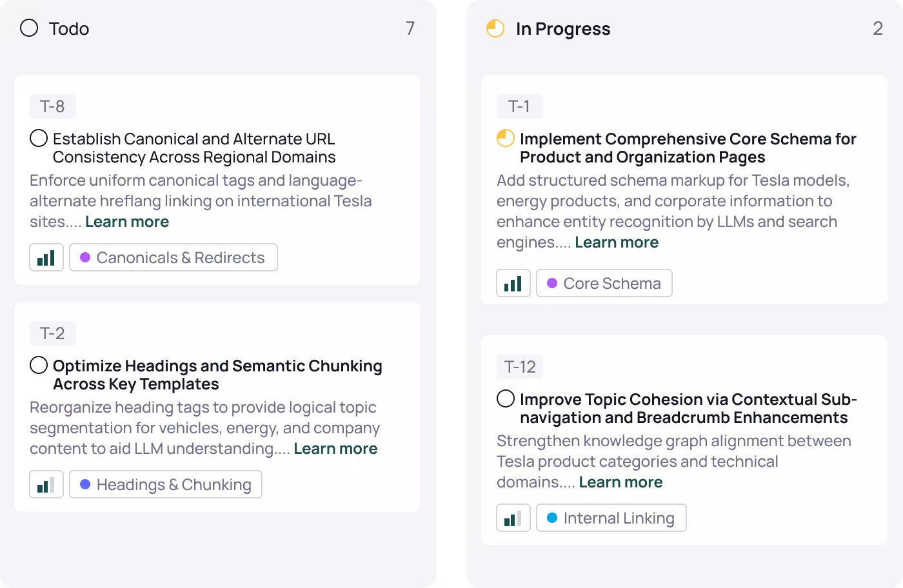Open the Internal Linking category tag
This screenshot has width=903, height=588.
(611, 518)
